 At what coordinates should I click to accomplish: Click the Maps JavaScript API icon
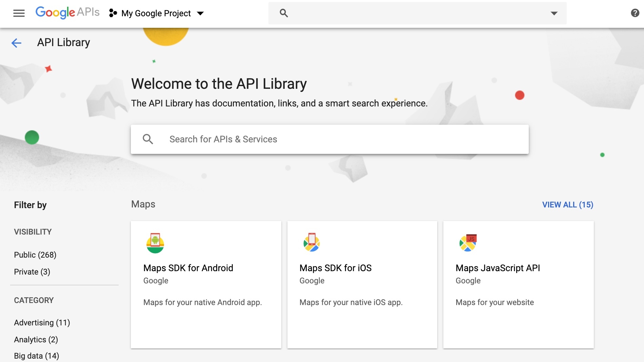468,243
